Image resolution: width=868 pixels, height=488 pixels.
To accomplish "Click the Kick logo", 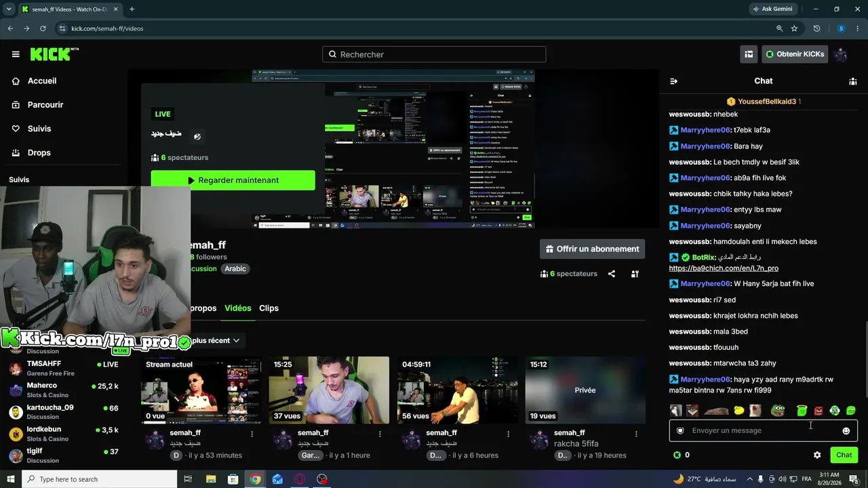I will coord(54,54).
